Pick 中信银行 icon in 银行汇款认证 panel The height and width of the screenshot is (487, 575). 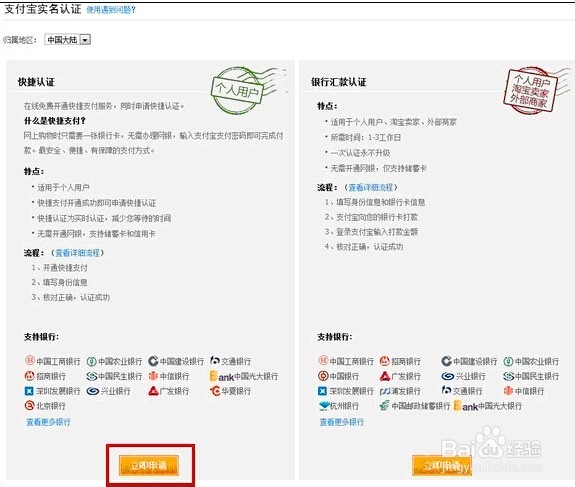tap(508, 391)
